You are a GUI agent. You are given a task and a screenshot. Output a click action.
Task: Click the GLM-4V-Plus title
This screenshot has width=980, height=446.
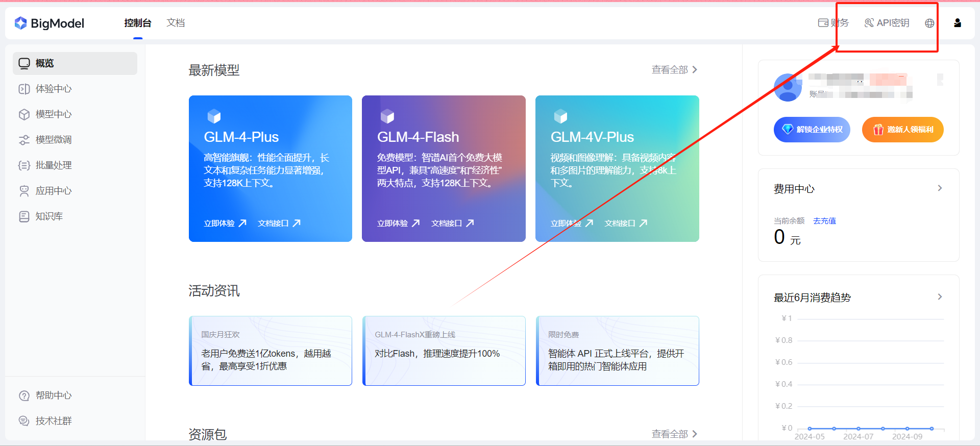click(x=592, y=137)
